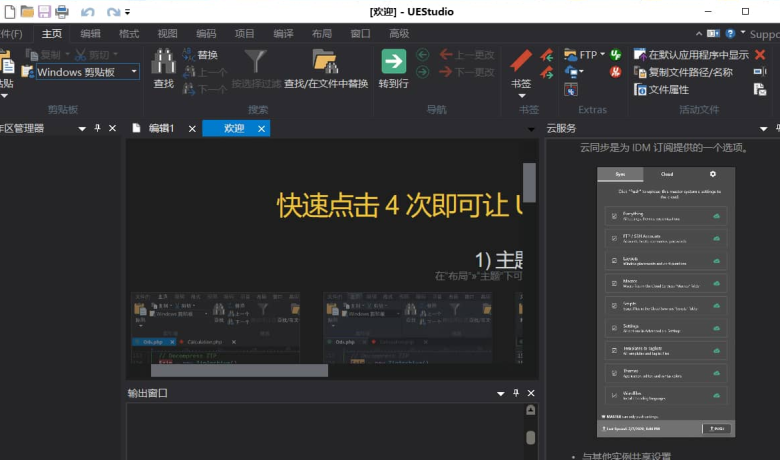
Task: Redo the last undone action
Action: (113, 11)
